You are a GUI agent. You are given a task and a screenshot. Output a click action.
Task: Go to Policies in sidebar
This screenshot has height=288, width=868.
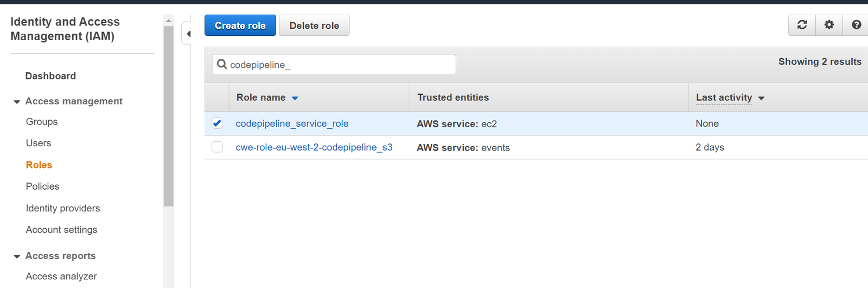click(42, 186)
